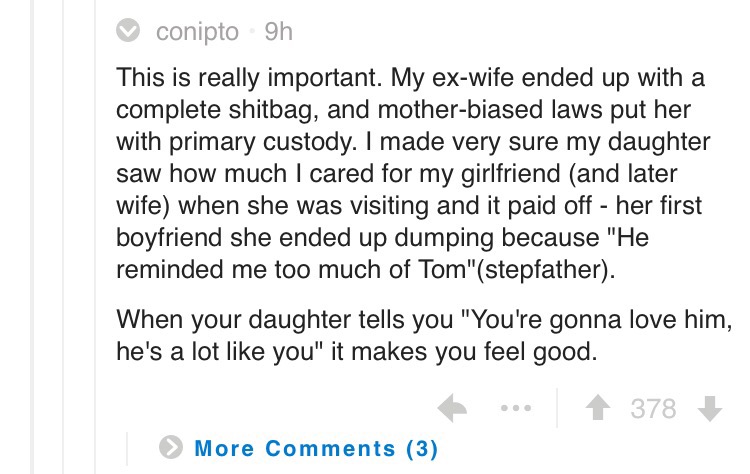Click the second vertical thread line
Screen dimensions: 750x474
pos(63,237)
